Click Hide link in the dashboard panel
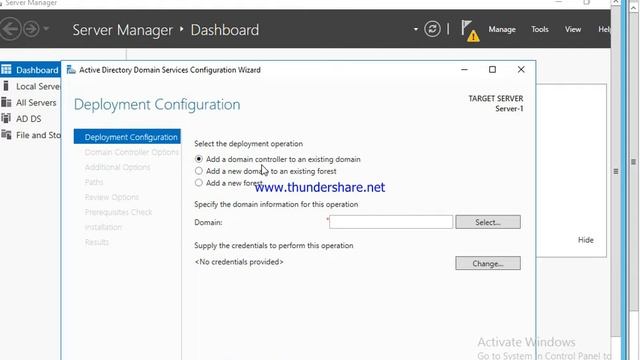640x360 pixels. click(x=586, y=240)
